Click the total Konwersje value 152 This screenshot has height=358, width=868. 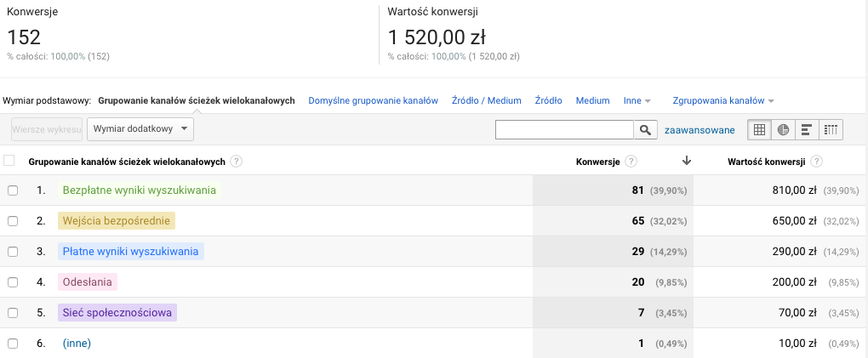pyautogui.click(x=24, y=37)
